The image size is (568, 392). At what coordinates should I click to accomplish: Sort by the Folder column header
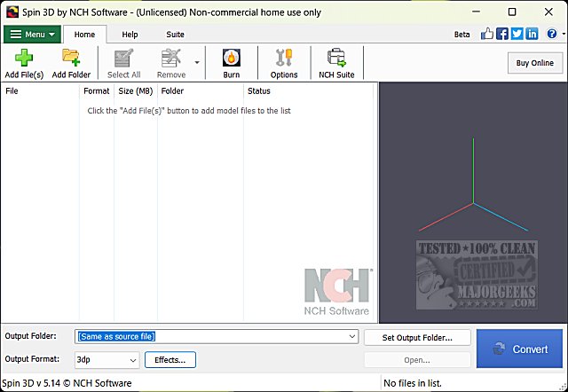coord(201,90)
